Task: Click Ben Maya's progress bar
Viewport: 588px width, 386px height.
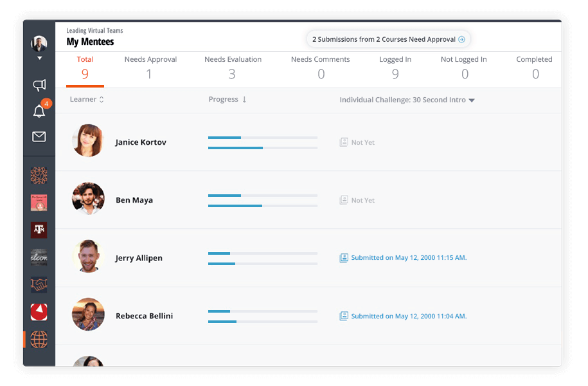Action: [x=262, y=199]
